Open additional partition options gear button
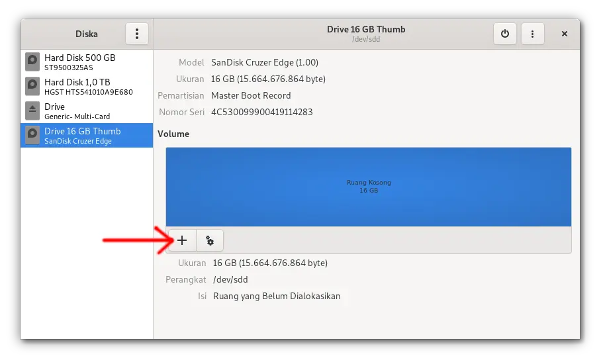 coord(210,240)
